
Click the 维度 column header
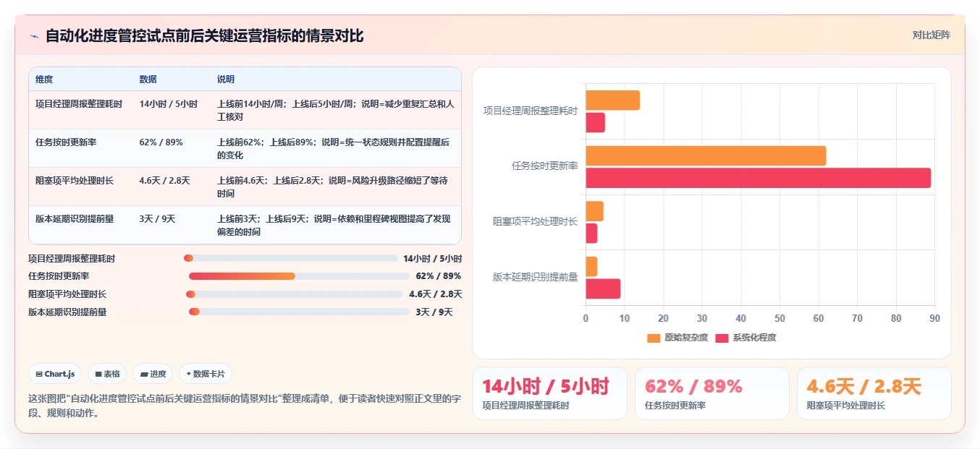44,80
